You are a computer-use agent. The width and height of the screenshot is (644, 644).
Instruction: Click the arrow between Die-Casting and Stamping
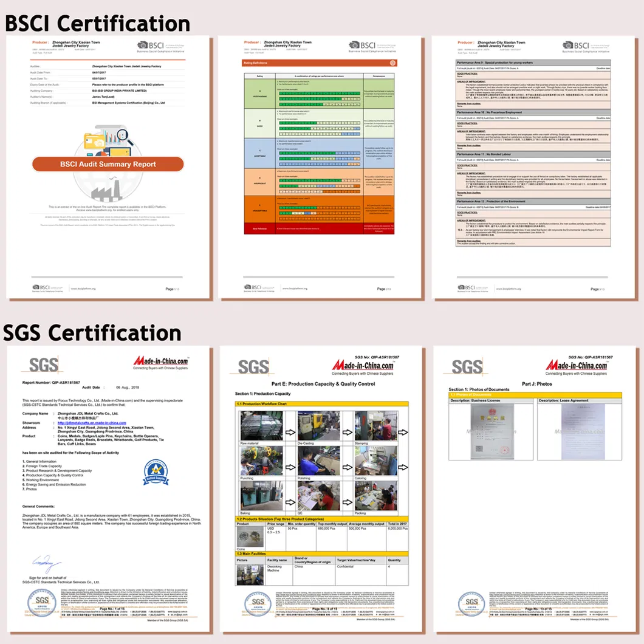(347, 431)
